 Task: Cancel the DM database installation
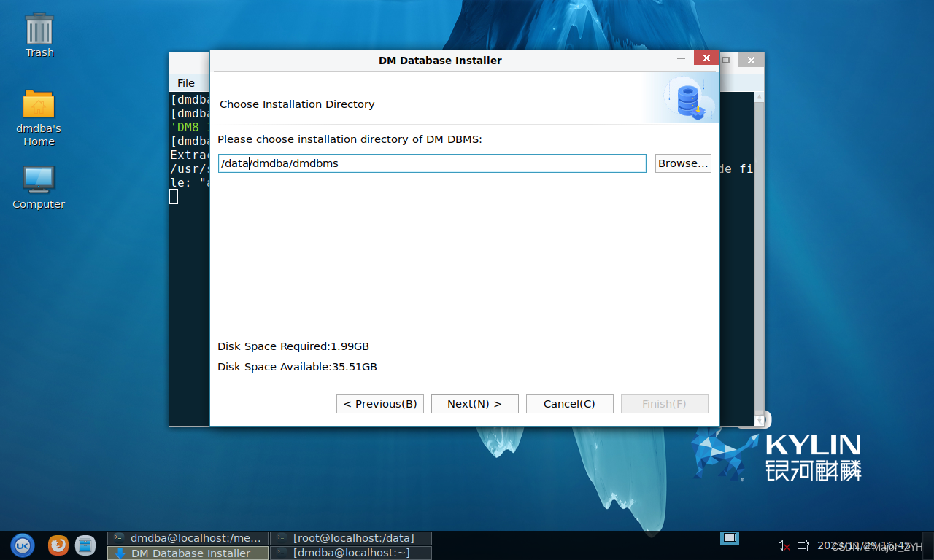(x=569, y=404)
